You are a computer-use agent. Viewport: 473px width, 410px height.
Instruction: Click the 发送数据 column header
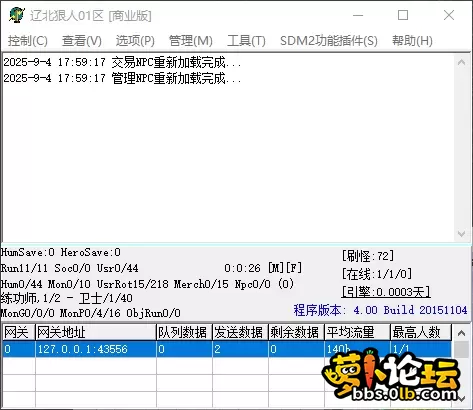tap(240, 332)
